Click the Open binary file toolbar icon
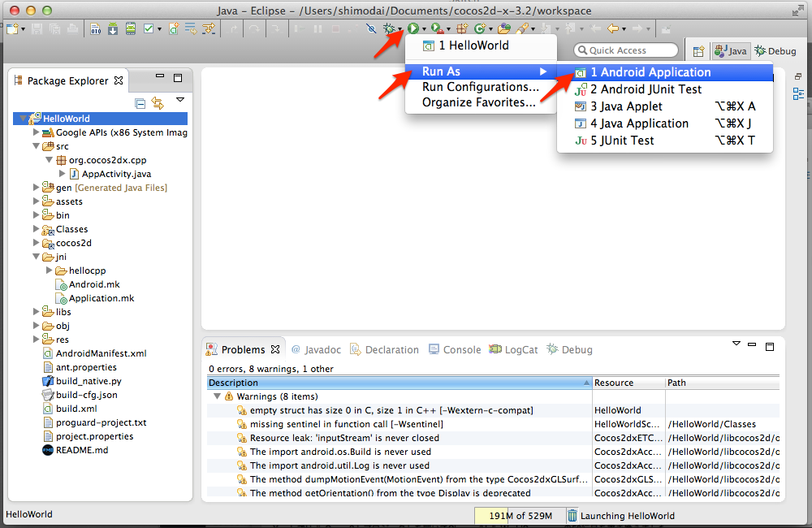 click(x=95, y=28)
